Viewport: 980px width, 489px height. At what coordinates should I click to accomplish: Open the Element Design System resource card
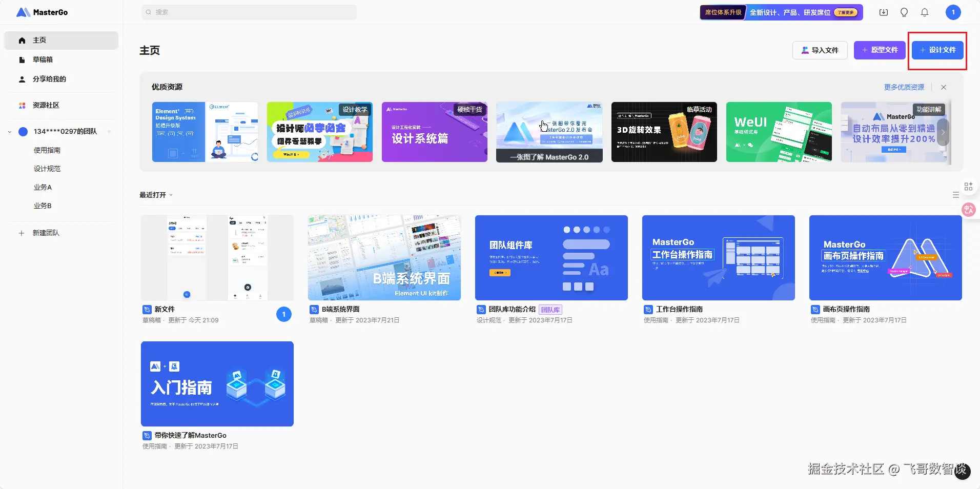coord(205,132)
